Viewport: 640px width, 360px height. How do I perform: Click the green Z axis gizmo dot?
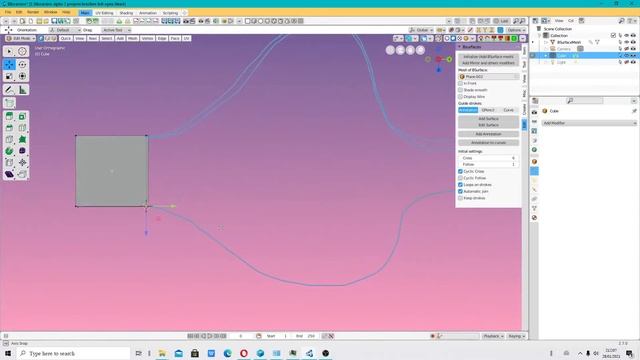pyautogui.click(x=449, y=59)
